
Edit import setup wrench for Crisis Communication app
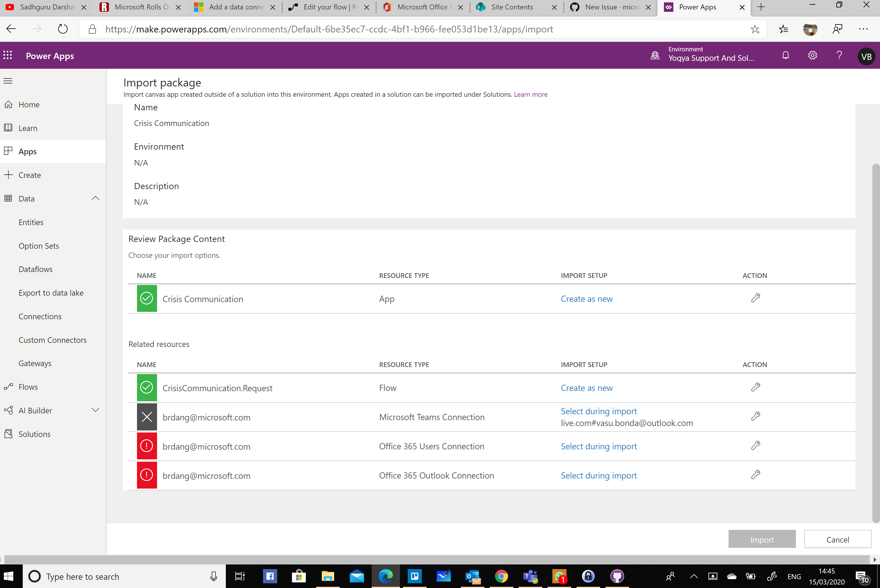[x=755, y=298]
